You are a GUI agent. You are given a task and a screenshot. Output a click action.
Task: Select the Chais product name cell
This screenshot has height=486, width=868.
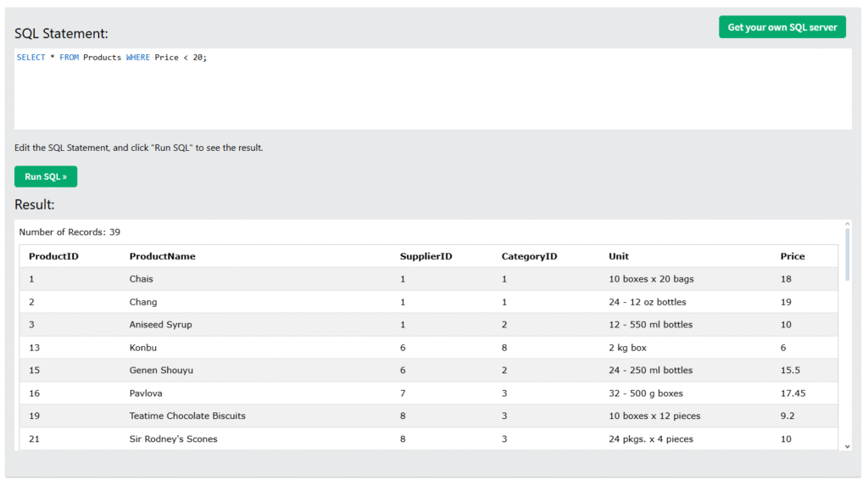[142, 279]
